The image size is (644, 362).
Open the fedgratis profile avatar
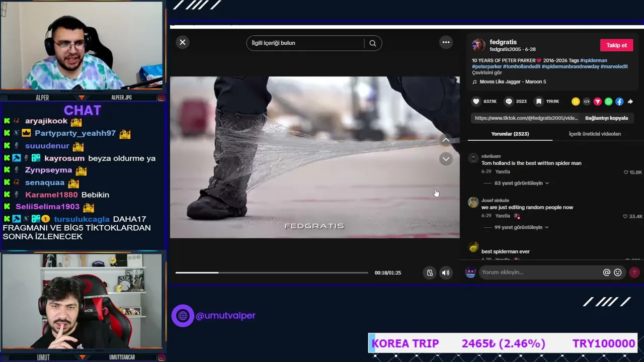click(x=478, y=45)
